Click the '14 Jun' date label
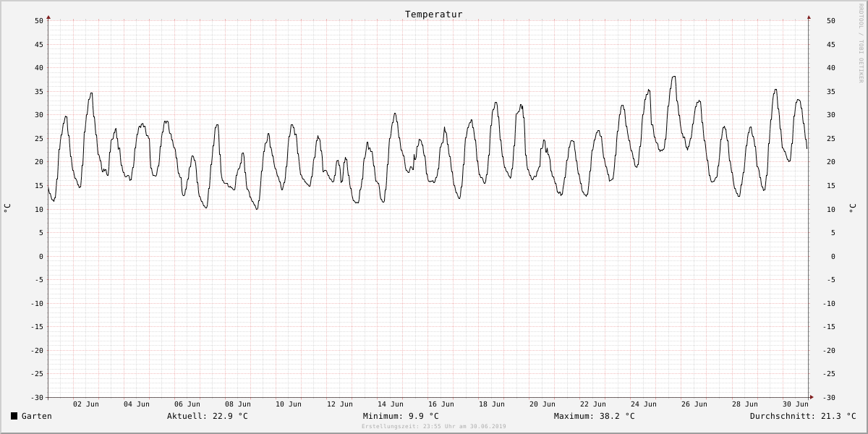This screenshot has height=434, width=868. tap(391, 404)
